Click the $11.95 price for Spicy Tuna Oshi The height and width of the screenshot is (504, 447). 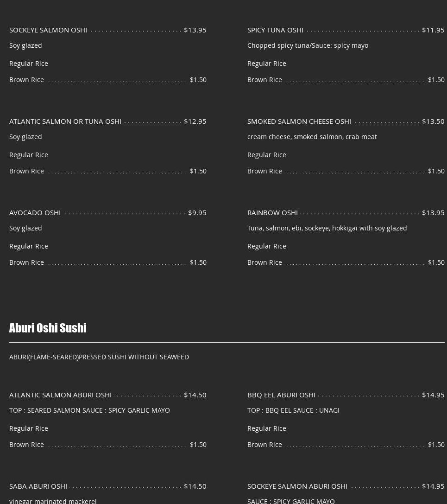(433, 30)
